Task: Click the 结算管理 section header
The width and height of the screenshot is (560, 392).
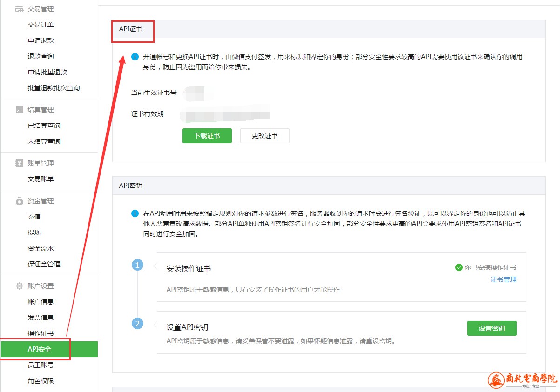Action: click(40, 110)
